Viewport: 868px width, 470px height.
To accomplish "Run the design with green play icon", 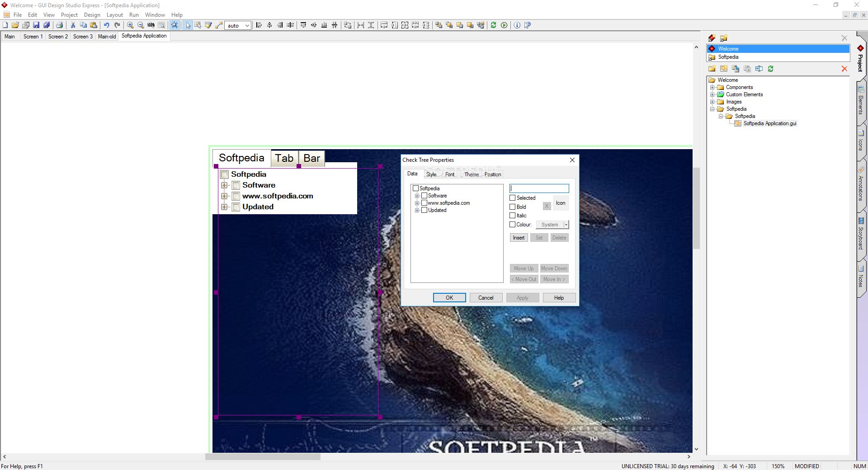I will point(504,25).
